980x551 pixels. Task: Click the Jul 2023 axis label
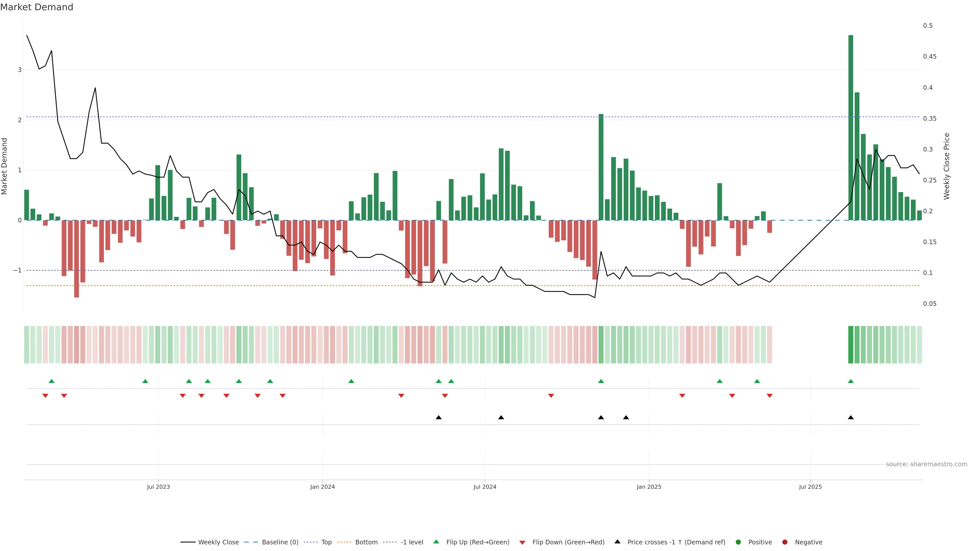(158, 487)
